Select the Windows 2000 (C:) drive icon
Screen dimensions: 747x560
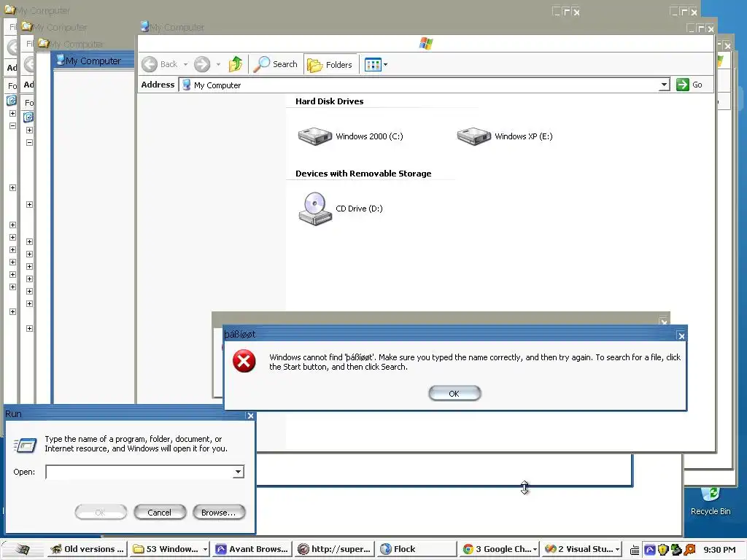[x=315, y=136]
